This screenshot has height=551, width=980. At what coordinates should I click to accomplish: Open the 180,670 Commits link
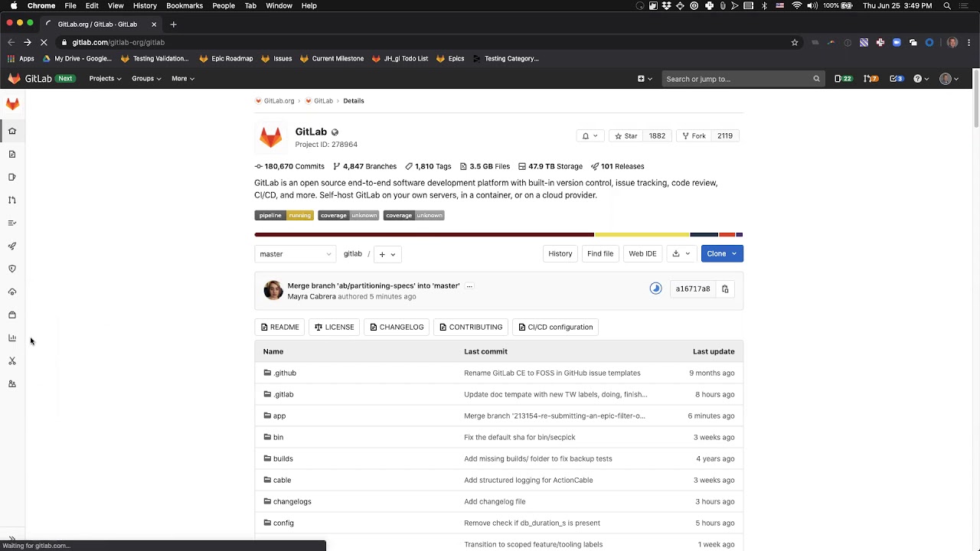[289, 166]
